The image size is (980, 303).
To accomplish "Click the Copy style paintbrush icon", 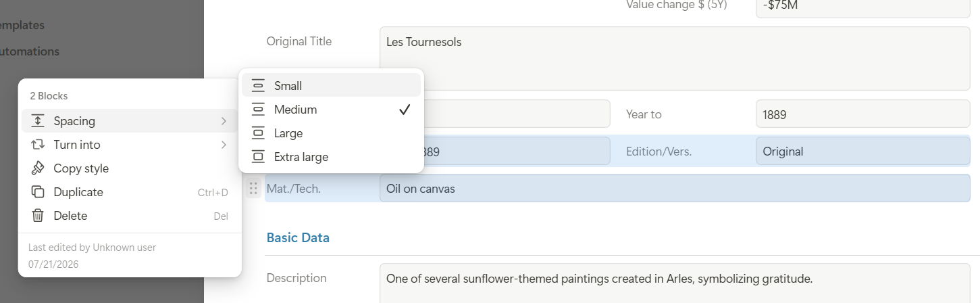I will 38,168.
